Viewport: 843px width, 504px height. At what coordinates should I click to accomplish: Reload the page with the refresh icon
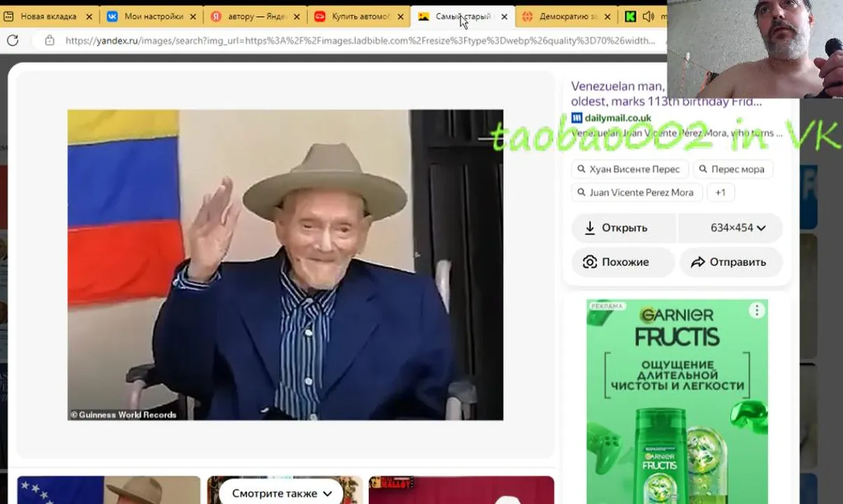[13, 41]
